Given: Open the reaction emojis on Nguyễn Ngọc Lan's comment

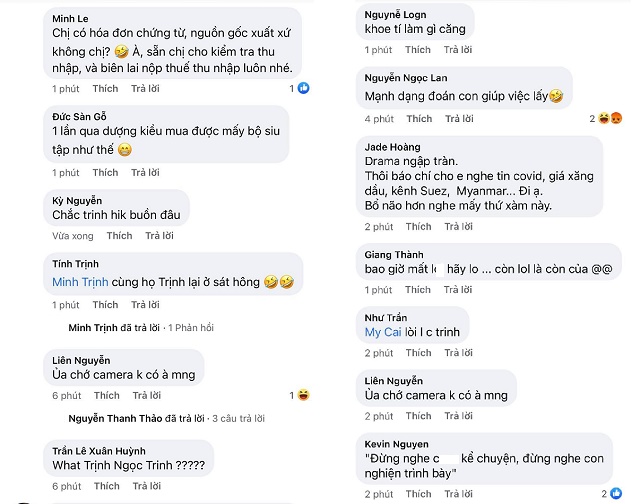Looking at the screenshot, I should [x=605, y=119].
